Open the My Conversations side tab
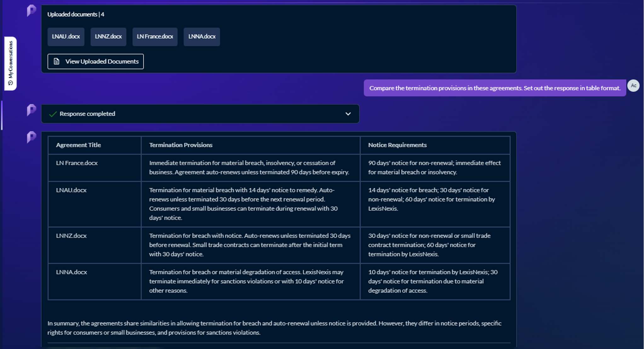 10,60
